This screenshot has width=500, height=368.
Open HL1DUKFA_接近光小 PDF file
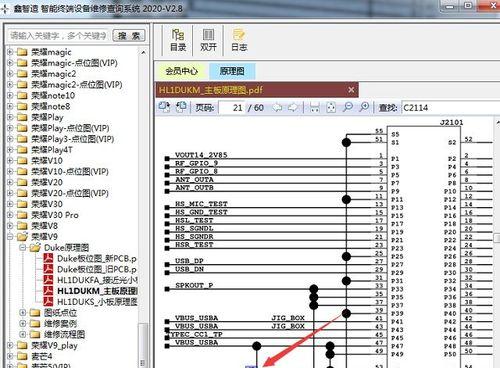(97, 280)
